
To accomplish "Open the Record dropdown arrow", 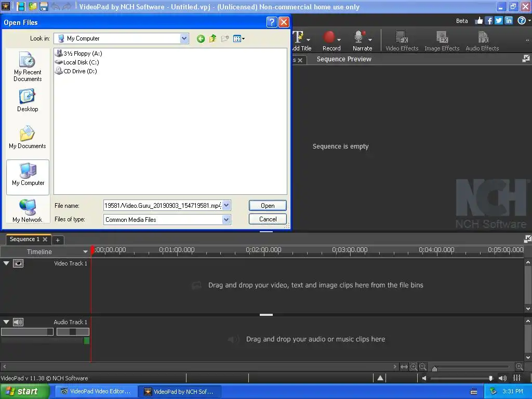I will (x=339, y=39).
